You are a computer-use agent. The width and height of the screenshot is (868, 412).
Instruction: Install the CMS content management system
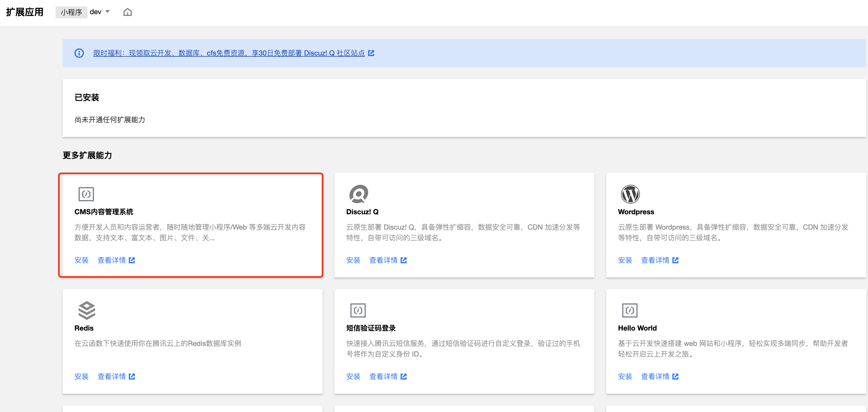[81, 260]
